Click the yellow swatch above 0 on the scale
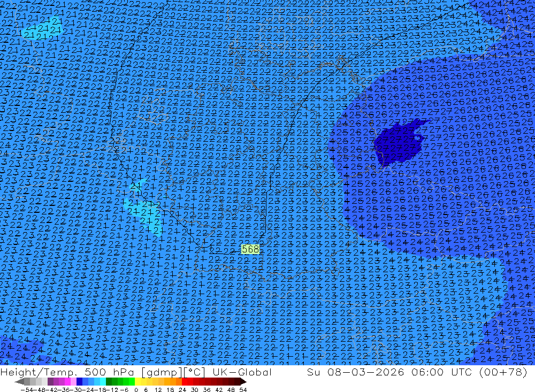The image size is (535, 392). pos(138,381)
